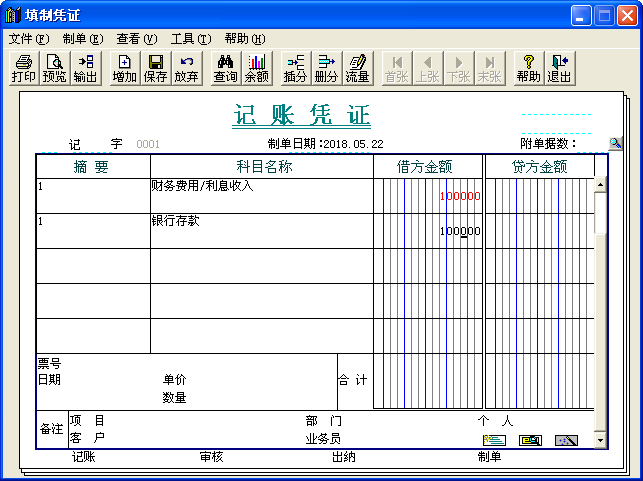Minimize the 填制凭证 window
This screenshot has width=643, height=481.
581,16
